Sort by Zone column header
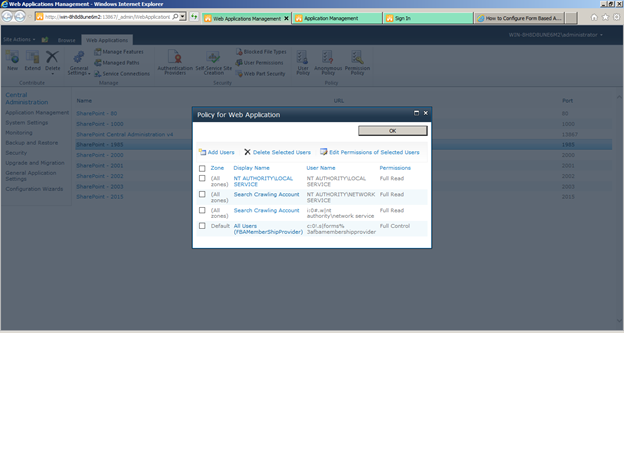The image size is (624, 450). [x=217, y=168]
